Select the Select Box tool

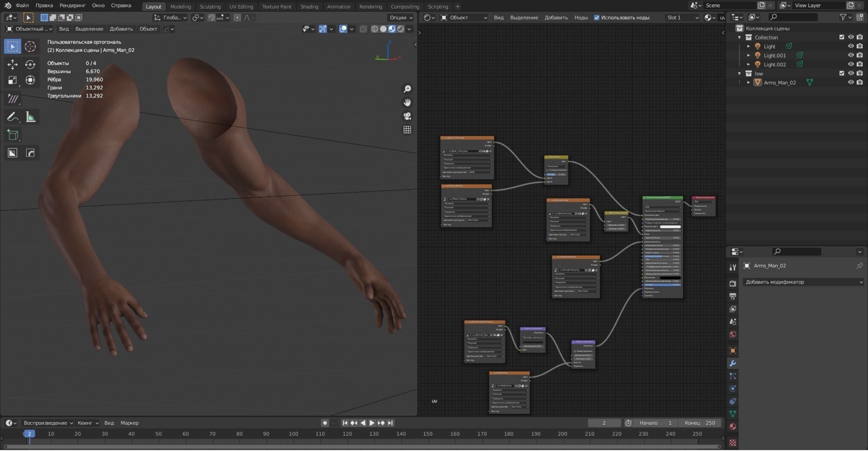12,46
